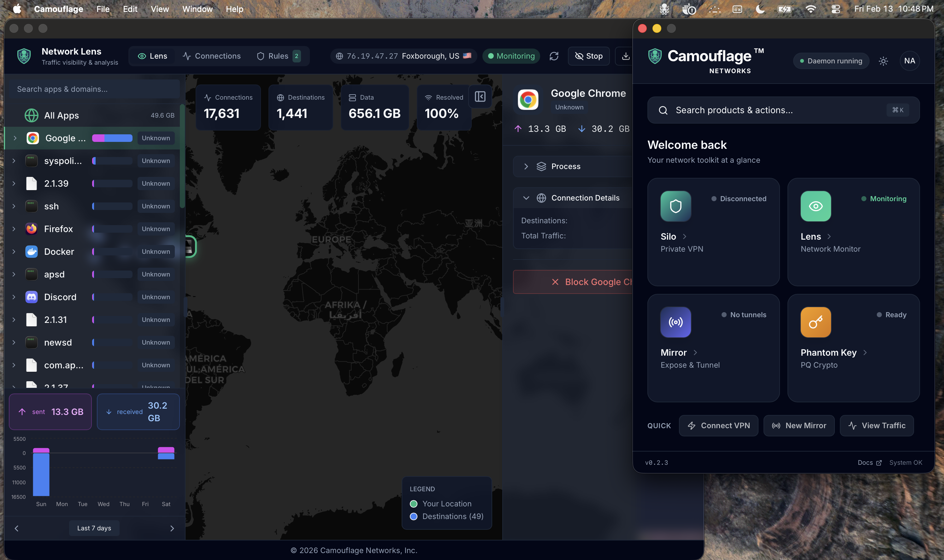Click the Mirror broadcast icon in Camouflage window
Image resolution: width=944 pixels, height=560 pixels.
pos(676,322)
